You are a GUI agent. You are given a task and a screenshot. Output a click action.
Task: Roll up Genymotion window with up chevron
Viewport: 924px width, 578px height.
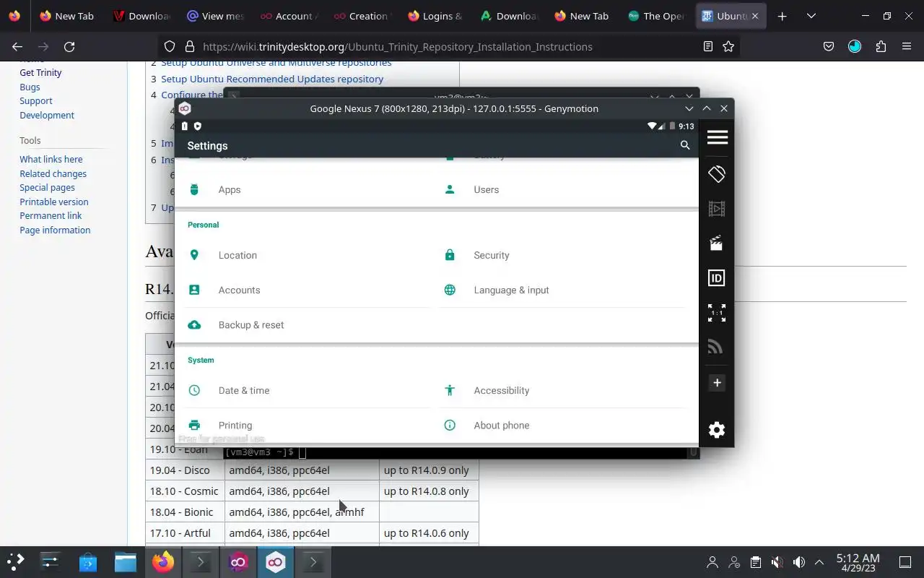(x=707, y=108)
